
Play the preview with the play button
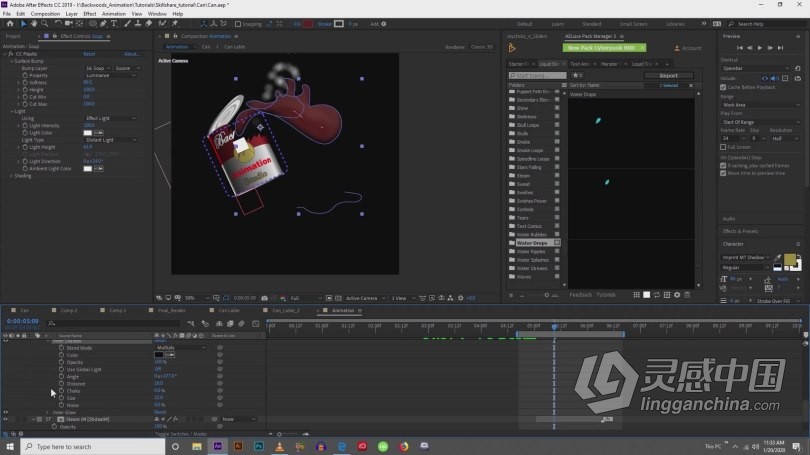(759, 48)
